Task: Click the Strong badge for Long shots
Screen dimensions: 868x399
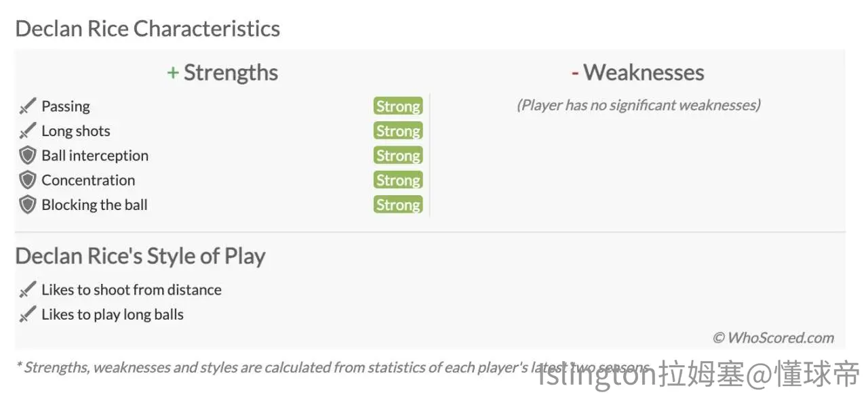Action: [x=398, y=131]
